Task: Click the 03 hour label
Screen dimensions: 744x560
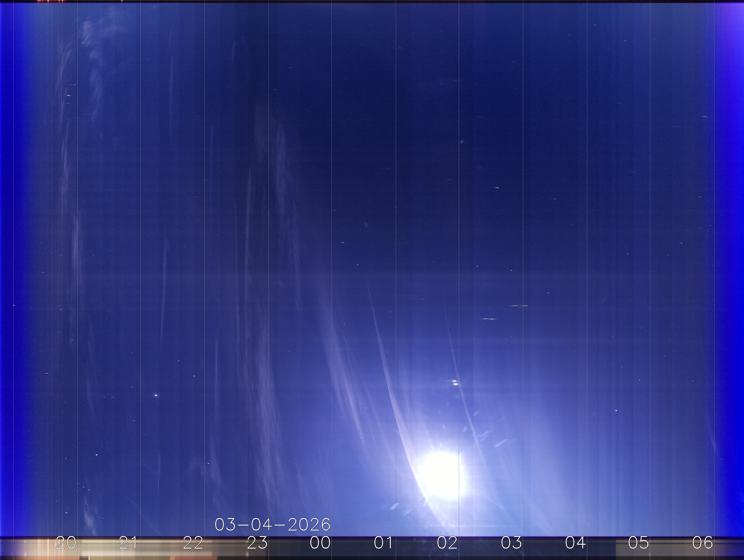Action: point(511,542)
